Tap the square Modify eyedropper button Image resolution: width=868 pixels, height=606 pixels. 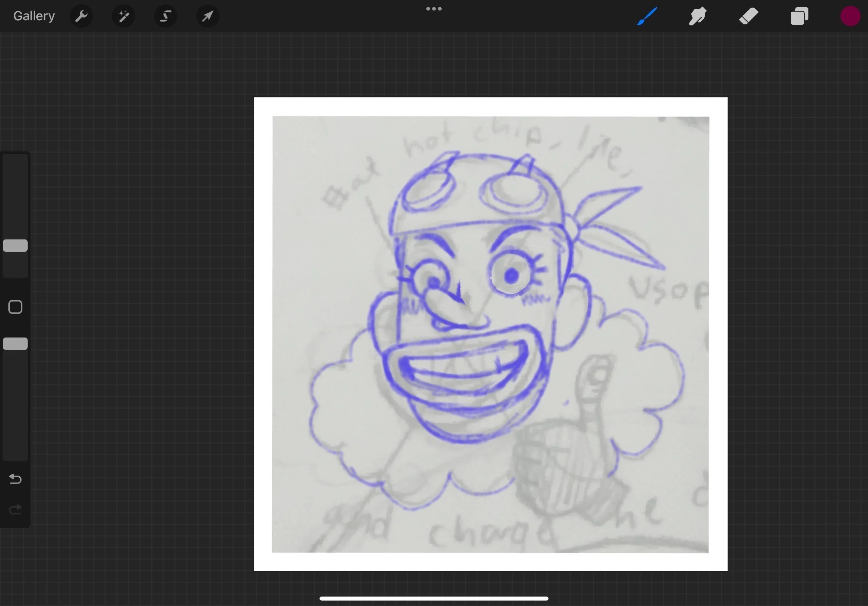point(15,307)
